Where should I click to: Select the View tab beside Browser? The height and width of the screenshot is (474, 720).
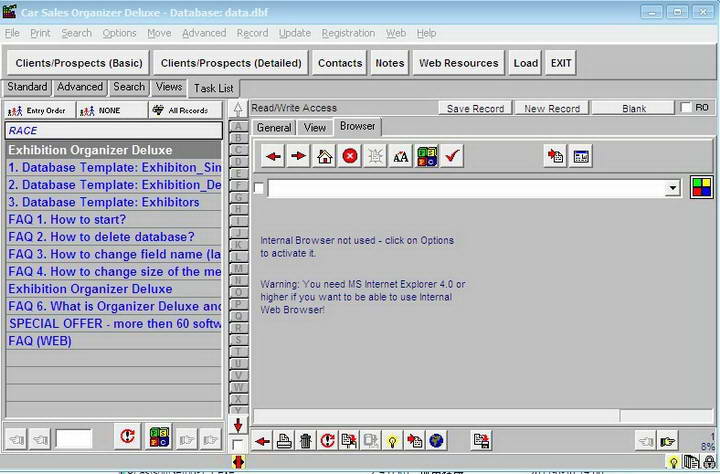315,128
